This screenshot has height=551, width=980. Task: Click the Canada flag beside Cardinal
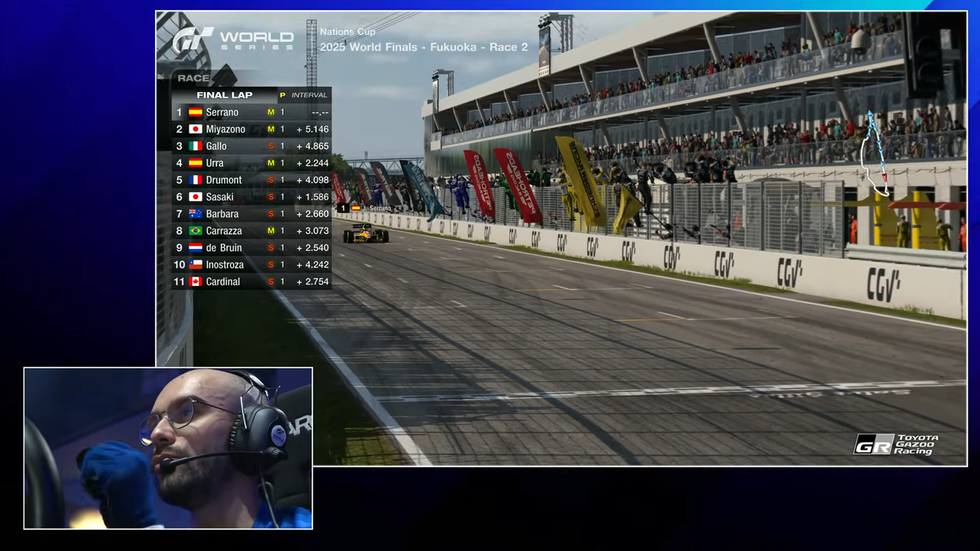tap(195, 282)
